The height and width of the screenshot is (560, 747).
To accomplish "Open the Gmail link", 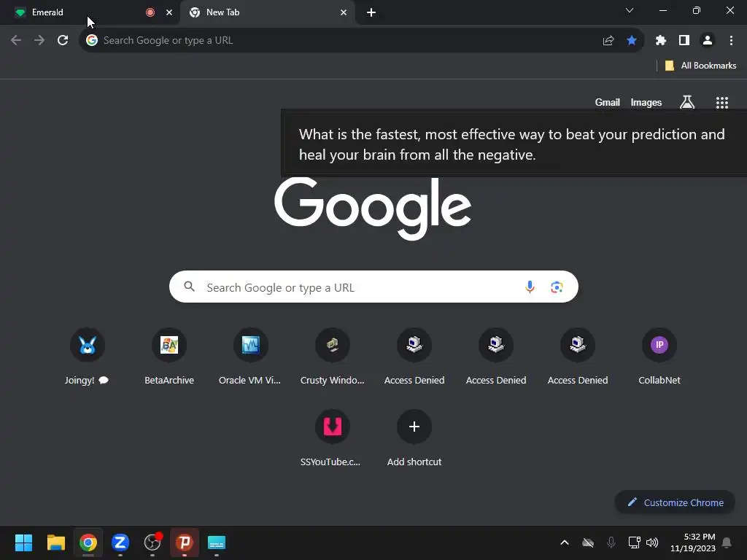I will click(608, 102).
